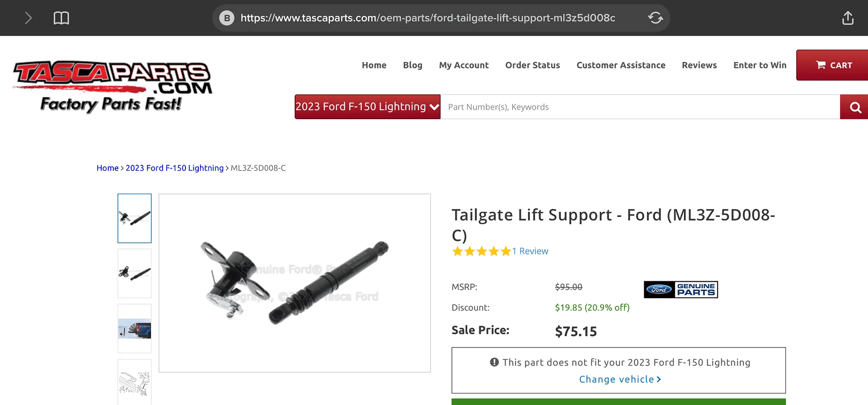The height and width of the screenshot is (405, 868).
Task: Click the search magnifier icon
Action: point(854,106)
